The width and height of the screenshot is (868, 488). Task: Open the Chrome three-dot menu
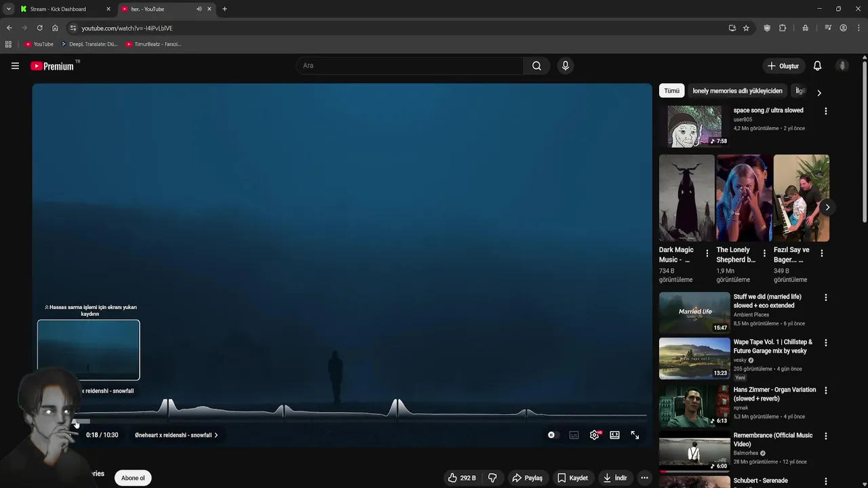pos(859,28)
